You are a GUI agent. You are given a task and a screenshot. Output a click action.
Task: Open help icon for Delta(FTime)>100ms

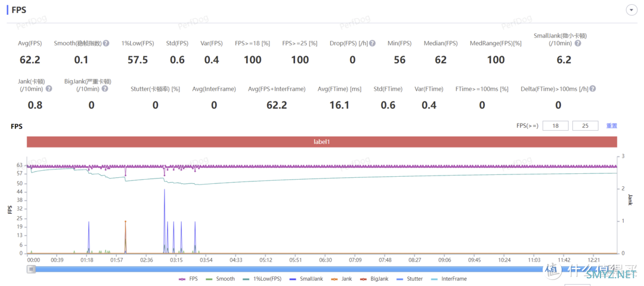(x=593, y=88)
